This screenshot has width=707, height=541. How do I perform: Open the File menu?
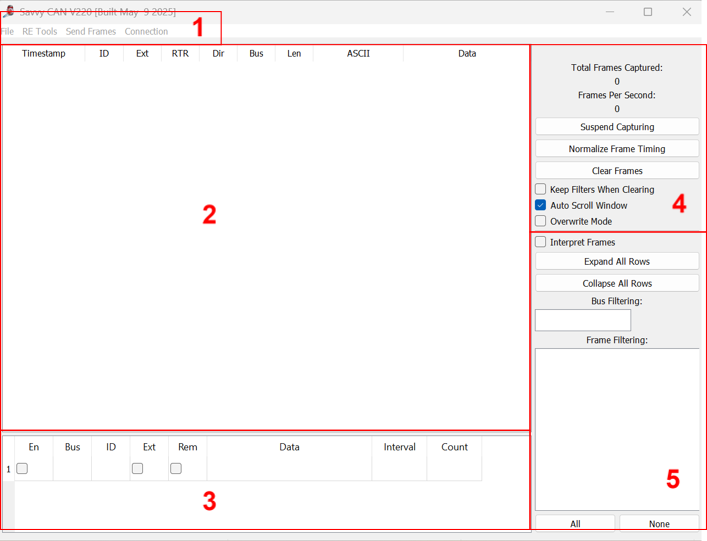(8, 31)
